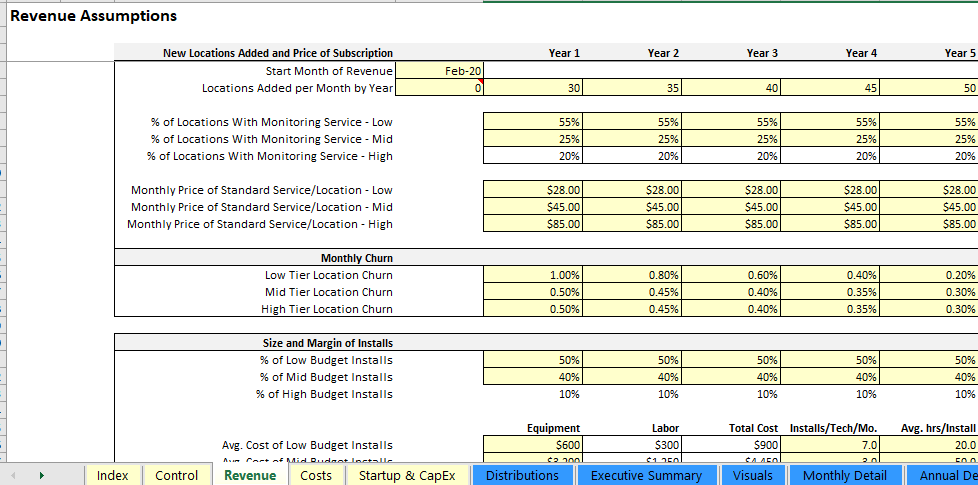Click the Year 4 column header
The height and width of the screenshot is (485, 978).
point(861,53)
